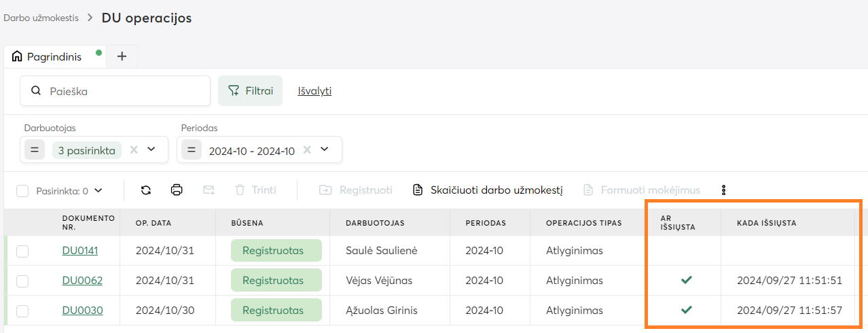Open the Periodas dropdown chevron

325,150
